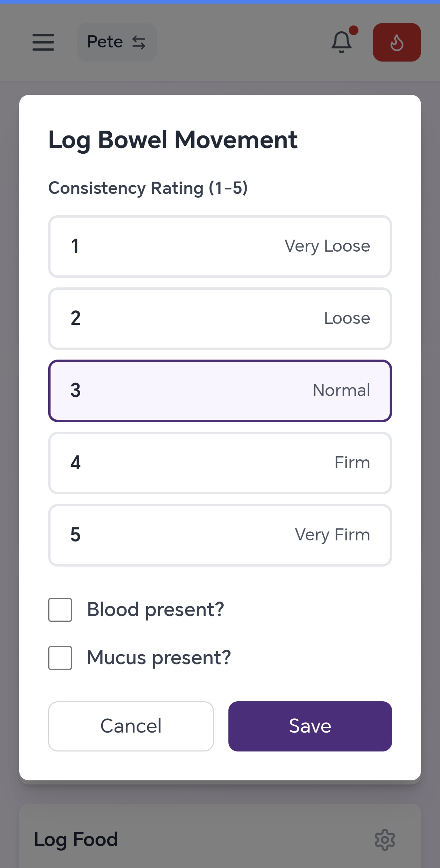Enable the Mucus present checkbox
This screenshot has height=868, width=440.
click(x=60, y=658)
